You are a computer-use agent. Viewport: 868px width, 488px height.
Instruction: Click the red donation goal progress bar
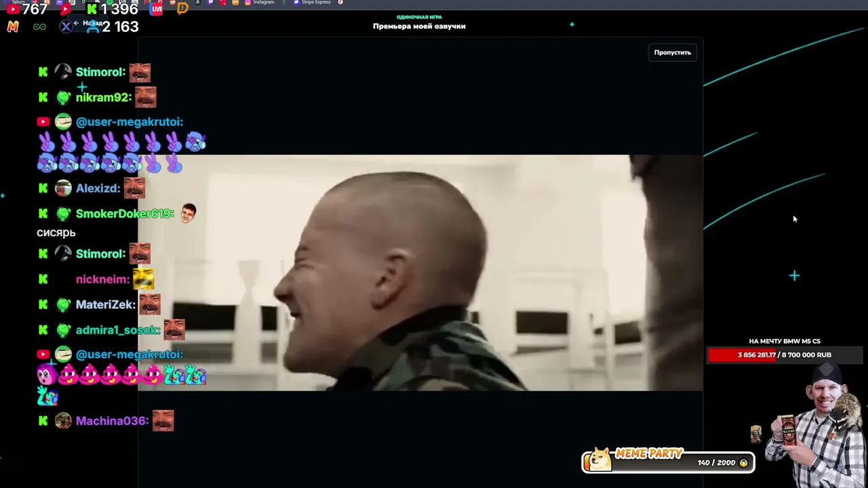(x=785, y=354)
